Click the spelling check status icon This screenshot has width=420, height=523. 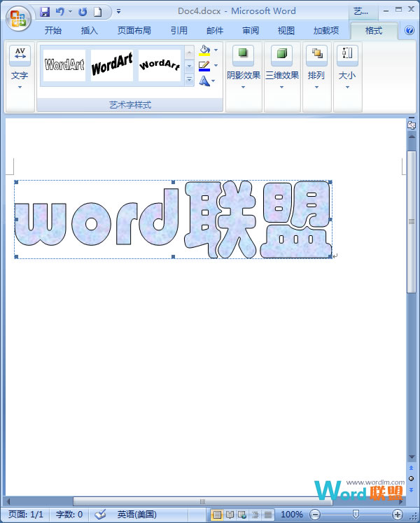click(x=100, y=514)
